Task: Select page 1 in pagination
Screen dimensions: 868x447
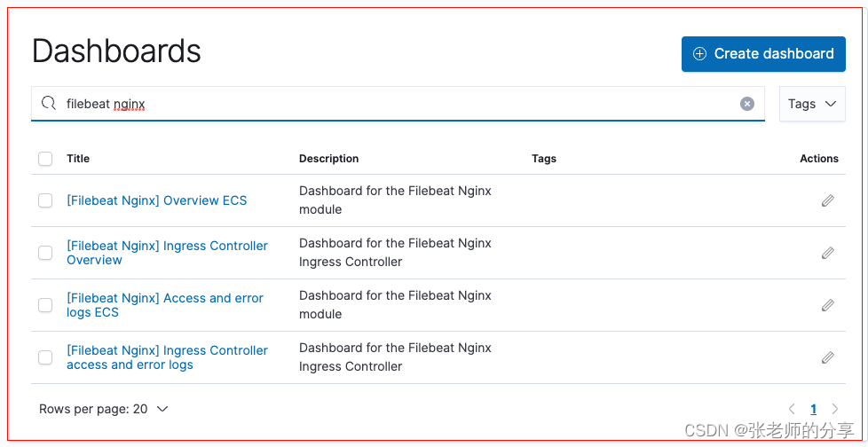Action: (x=813, y=409)
